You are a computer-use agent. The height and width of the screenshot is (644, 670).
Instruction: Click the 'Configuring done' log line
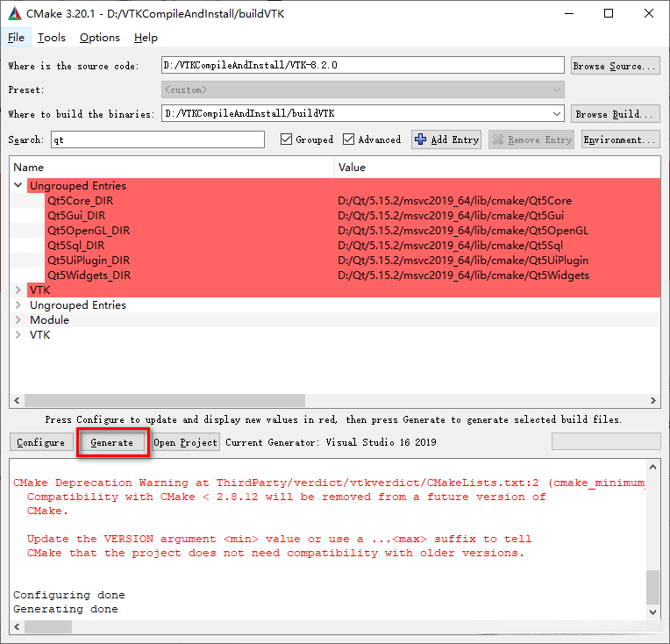(68, 595)
